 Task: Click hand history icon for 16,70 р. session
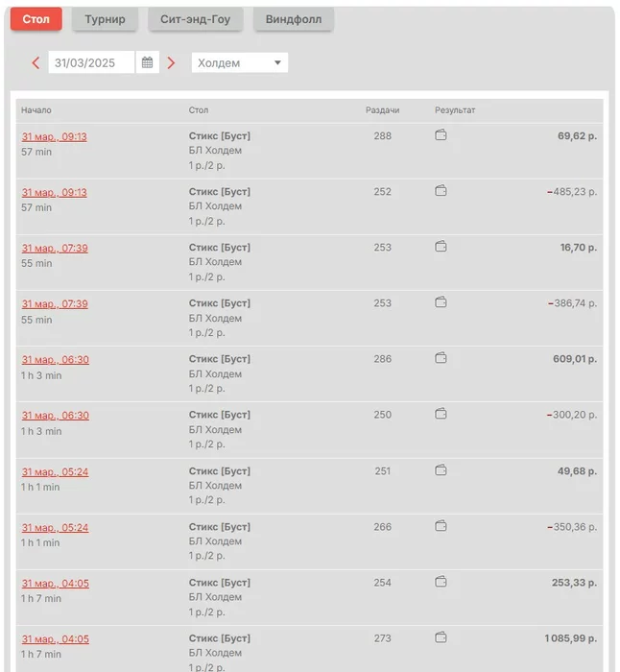(441, 248)
